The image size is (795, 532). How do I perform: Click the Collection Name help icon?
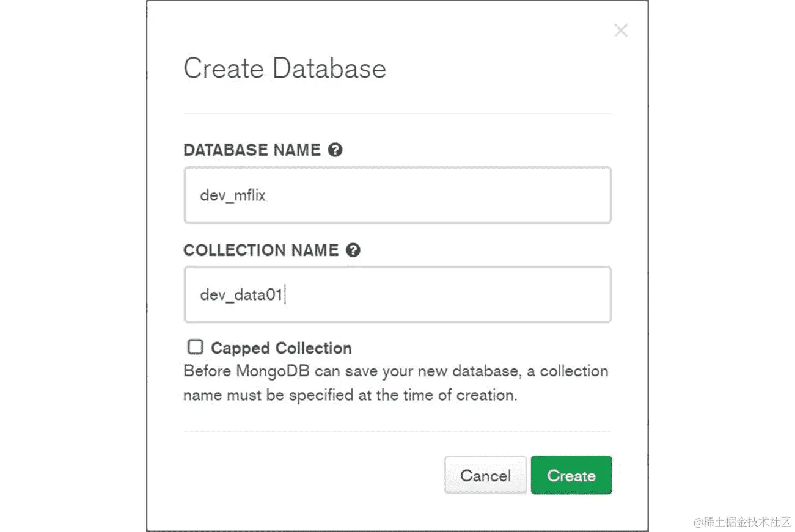(x=353, y=250)
